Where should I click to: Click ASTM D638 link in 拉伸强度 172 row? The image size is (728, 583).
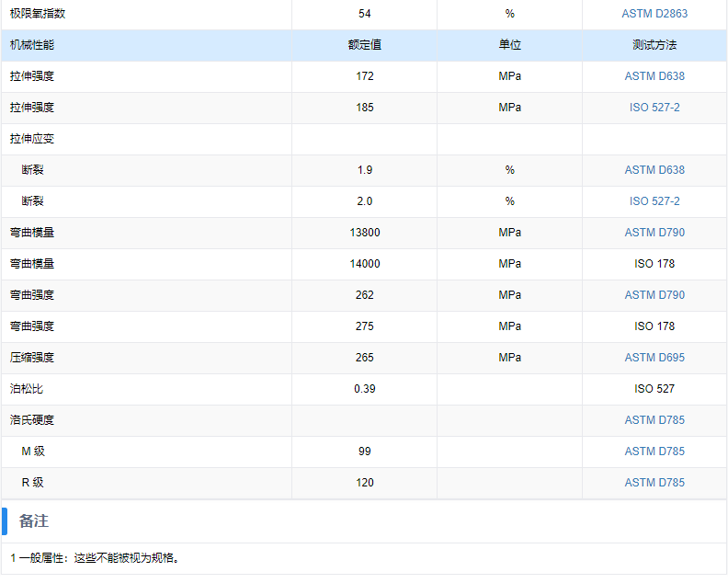[x=654, y=76]
